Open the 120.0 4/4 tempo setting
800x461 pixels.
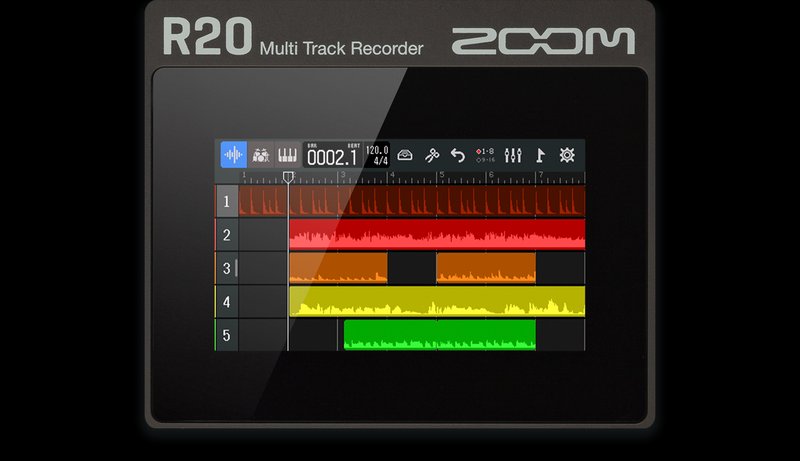point(377,155)
